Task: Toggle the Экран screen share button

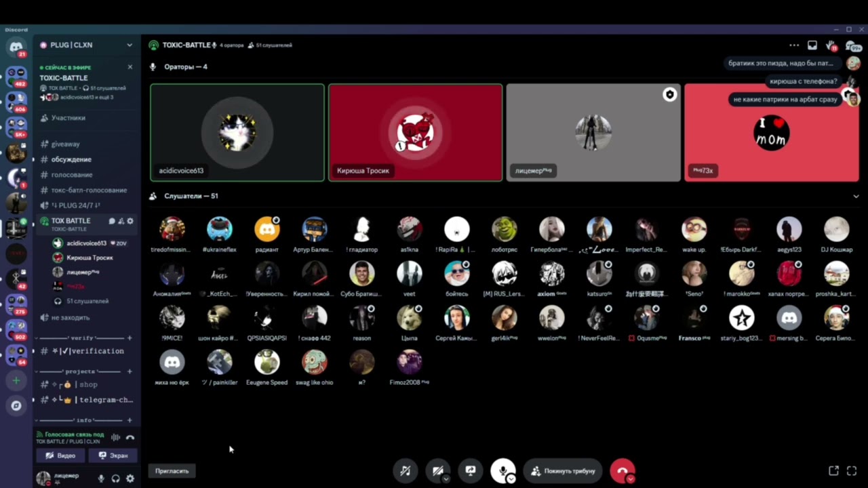Action: [x=113, y=455]
